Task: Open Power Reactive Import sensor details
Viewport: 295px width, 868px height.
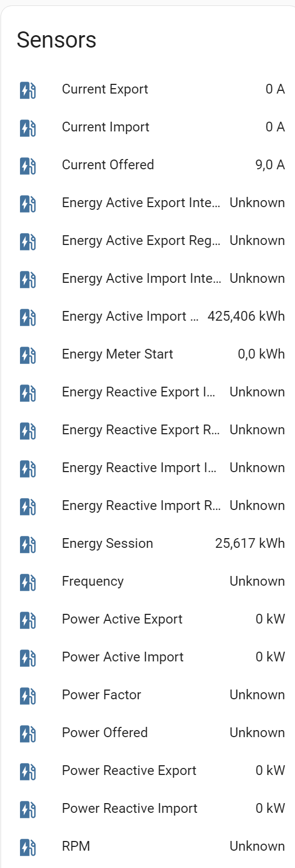Action: point(147,809)
